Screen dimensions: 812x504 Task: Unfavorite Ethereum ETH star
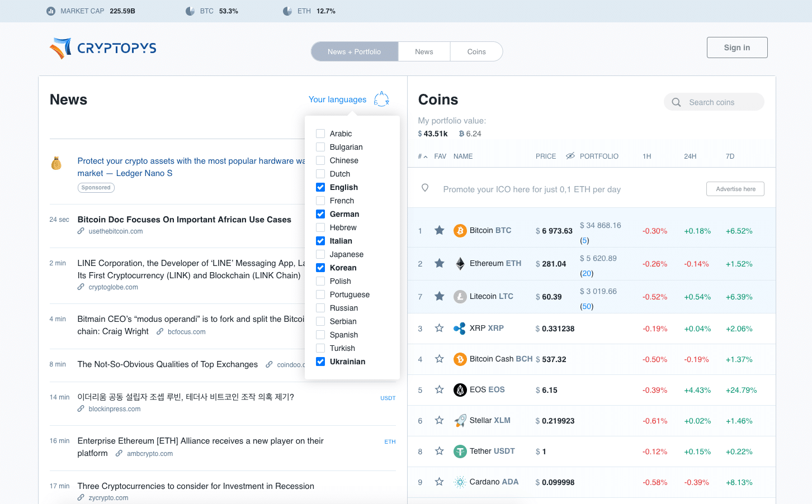tap(440, 263)
